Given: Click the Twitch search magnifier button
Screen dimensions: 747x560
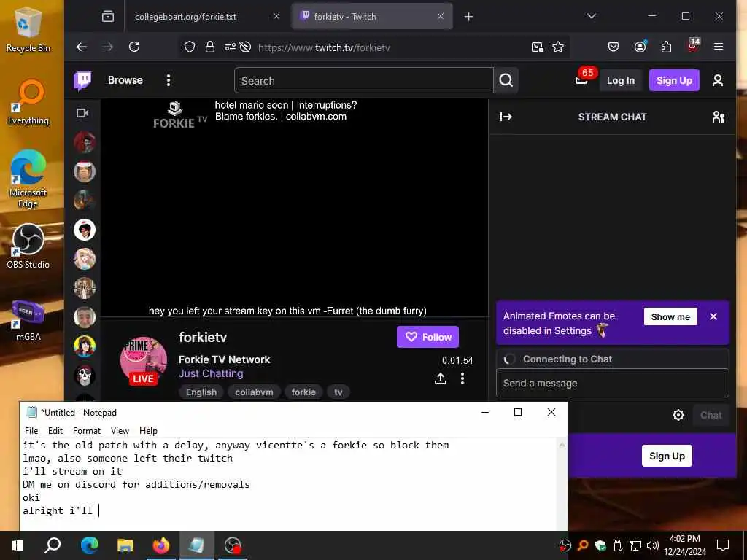Looking at the screenshot, I should [x=506, y=80].
